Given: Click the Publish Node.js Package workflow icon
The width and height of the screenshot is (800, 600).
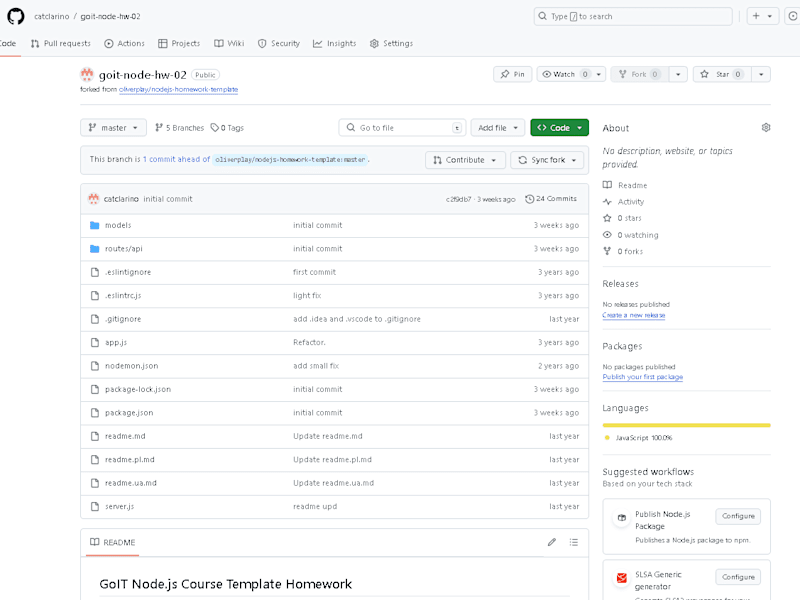Looking at the screenshot, I should click(x=621, y=517).
